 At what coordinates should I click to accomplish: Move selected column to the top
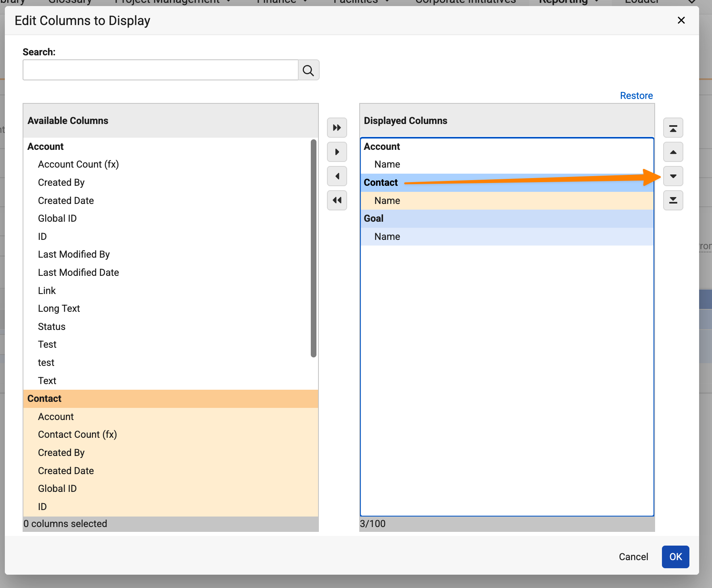[x=673, y=128]
